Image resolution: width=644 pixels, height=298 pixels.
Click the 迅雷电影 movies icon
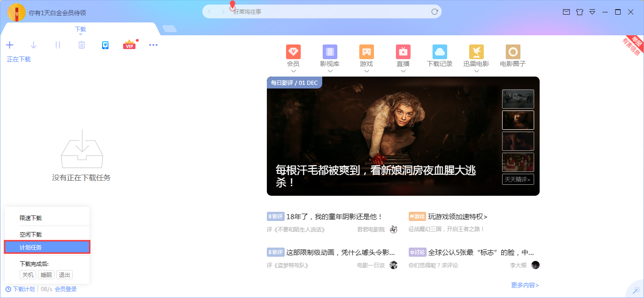point(476,52)
